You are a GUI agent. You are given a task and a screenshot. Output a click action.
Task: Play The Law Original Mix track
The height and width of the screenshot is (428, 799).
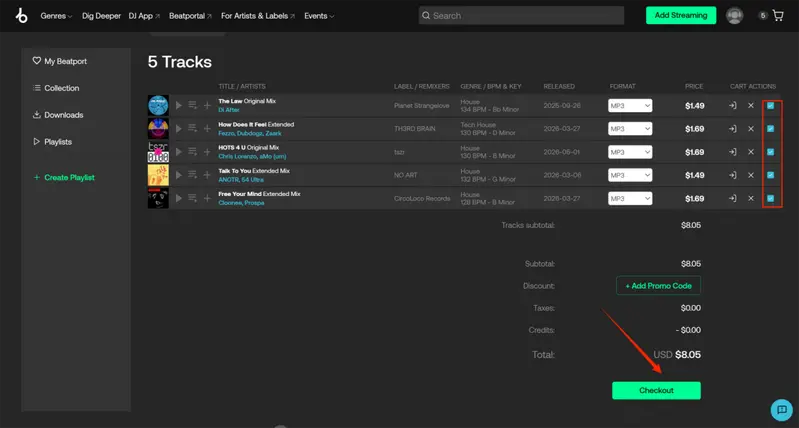(x=179, y=105)
